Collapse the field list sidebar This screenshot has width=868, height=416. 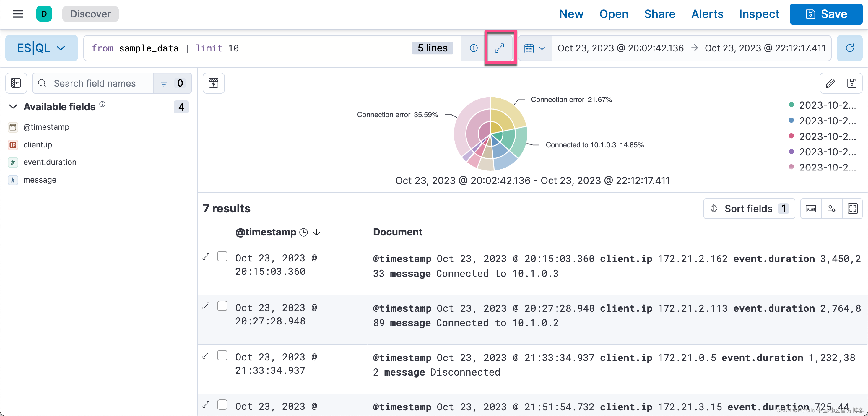(x=16, y=83)
